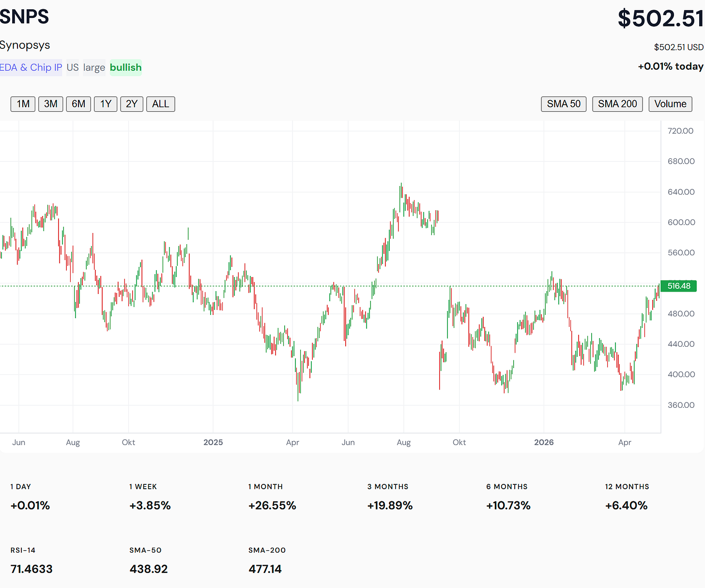Click the 2025 date axis label
Image resolution: width=705 pixels, height=588 pixels.
click(x=213, y=442)
